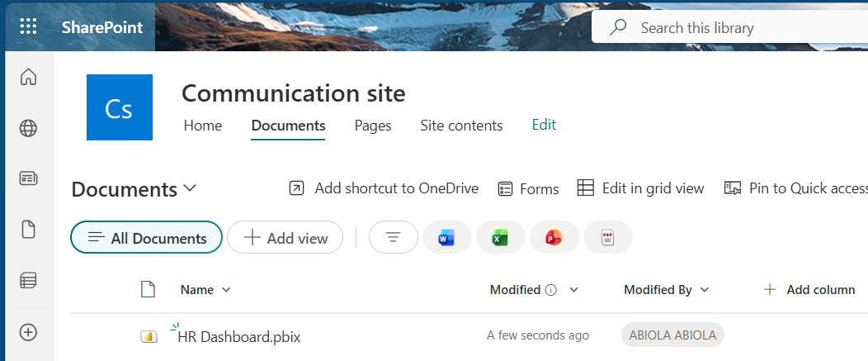Screen dimensions: 868x361
Task: Open the filter lines button
Action: [x=393, y=237]
